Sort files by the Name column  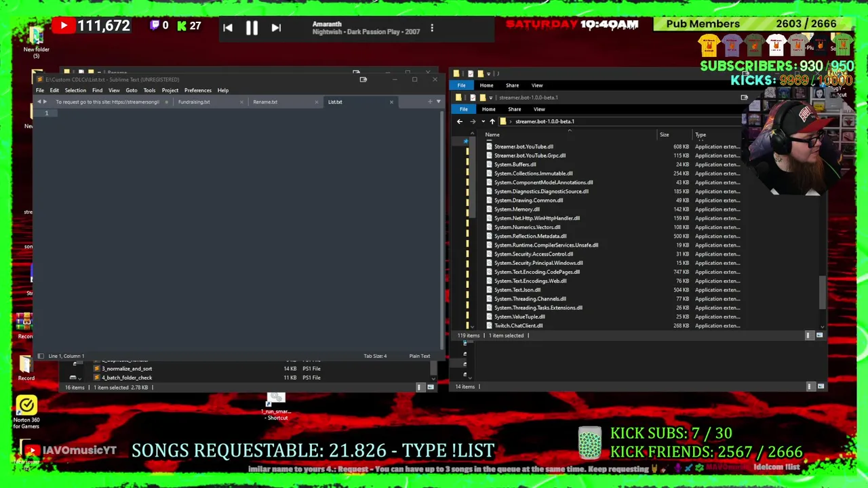[492, 135]
